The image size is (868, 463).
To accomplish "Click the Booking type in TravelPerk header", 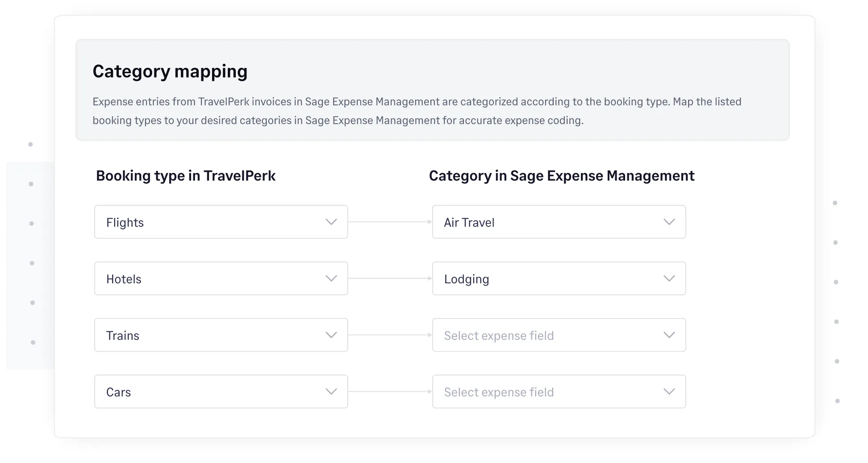I will click(x=186, y=176).
